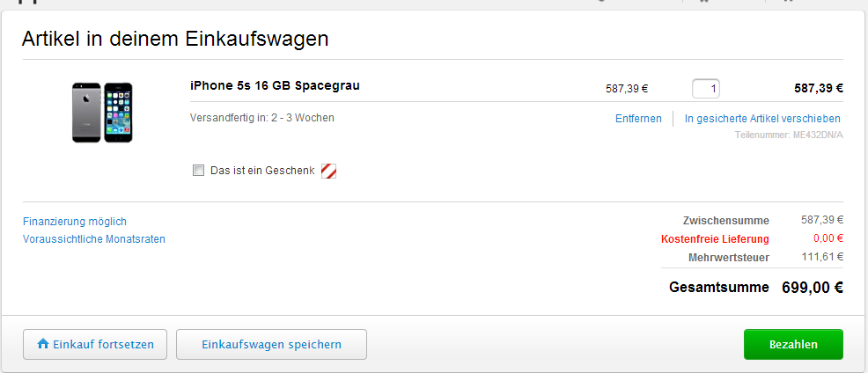Viewport: 868px width, 373px height.
Task: Click the Teilenummer ME432DN/A text
Action: (788, 135)
